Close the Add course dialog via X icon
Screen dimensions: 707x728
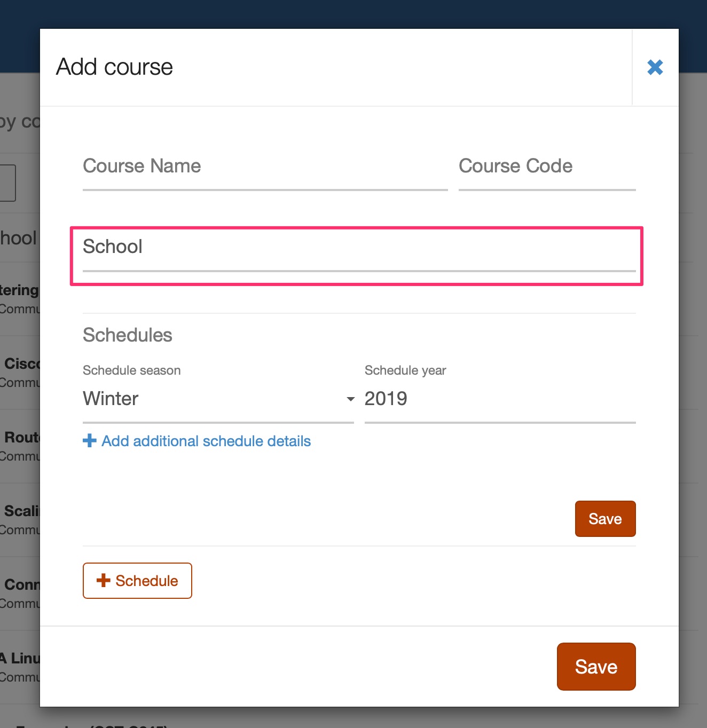[x=655, y=67]
